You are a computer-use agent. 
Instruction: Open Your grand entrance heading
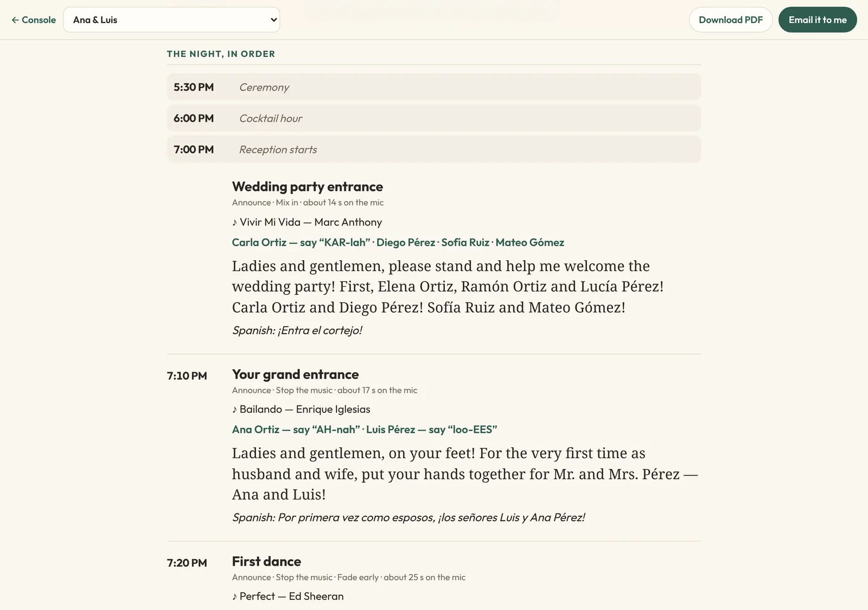(295, 374)
